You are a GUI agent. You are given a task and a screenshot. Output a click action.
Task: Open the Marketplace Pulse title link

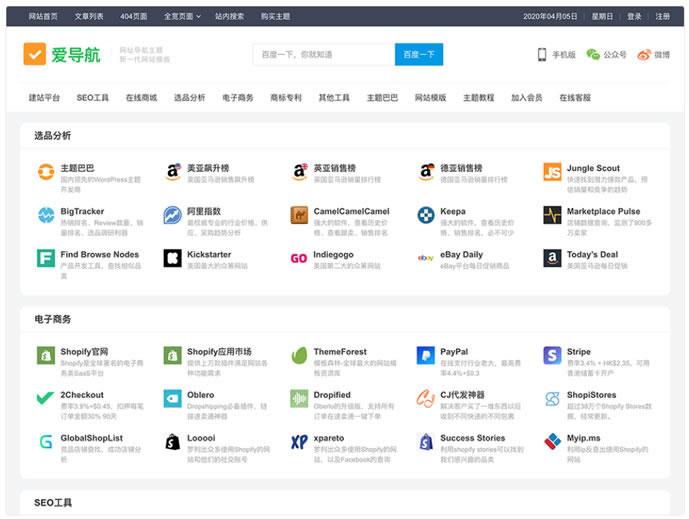pyautogui.click(x=603, y=211)
